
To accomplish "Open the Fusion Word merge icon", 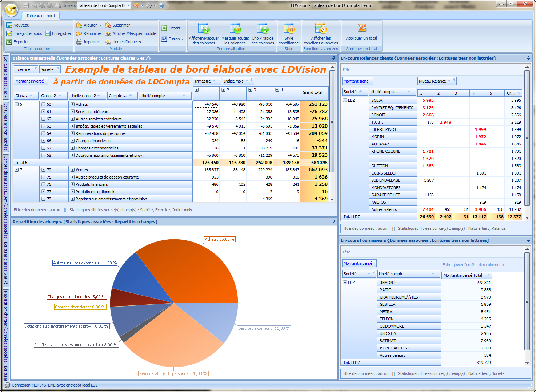I will [164, 39].
